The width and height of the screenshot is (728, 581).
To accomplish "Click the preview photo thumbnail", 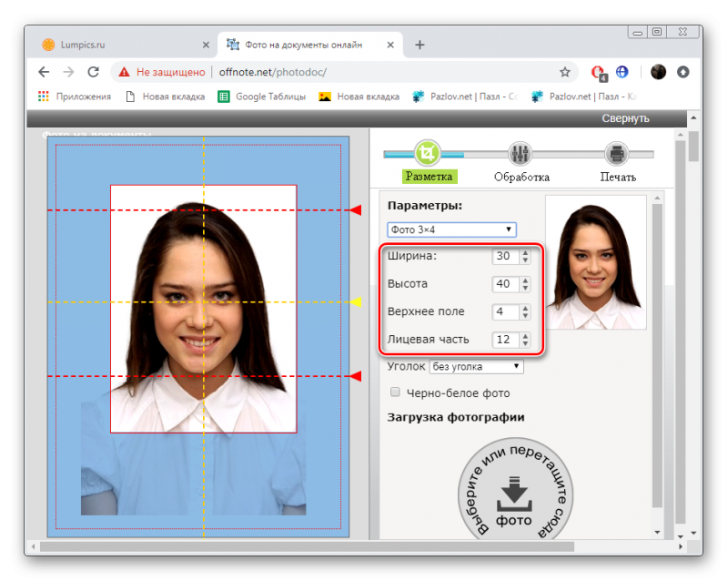I will click(596, 262).
